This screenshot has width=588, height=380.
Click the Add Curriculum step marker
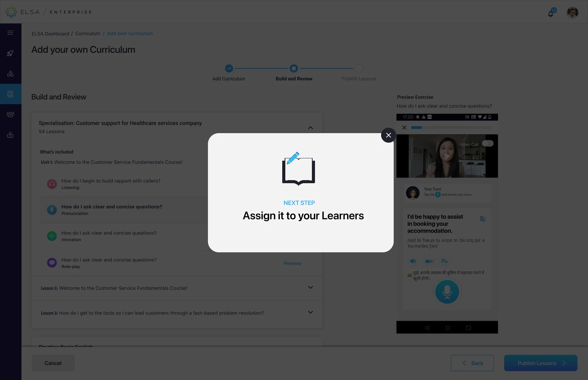(x=229, y=68)
